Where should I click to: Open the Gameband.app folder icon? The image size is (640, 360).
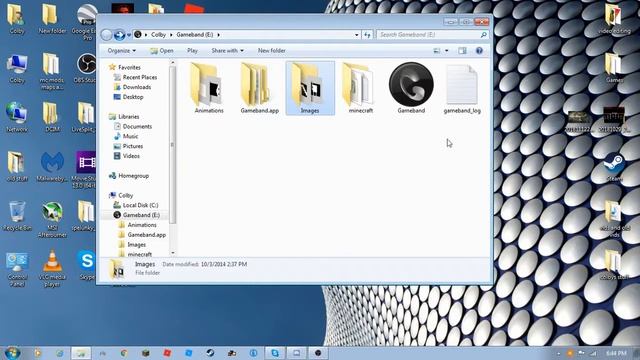coord(256,85)
